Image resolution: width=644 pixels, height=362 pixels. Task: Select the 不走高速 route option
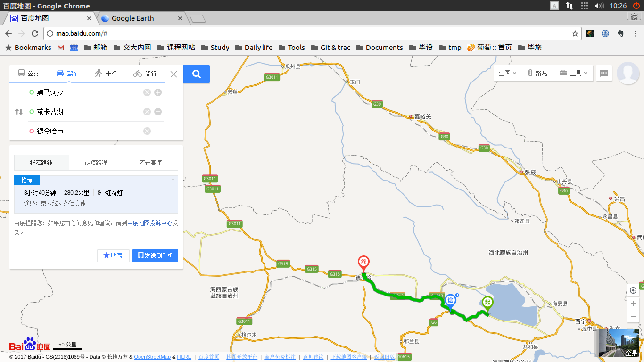click(150, 163)
